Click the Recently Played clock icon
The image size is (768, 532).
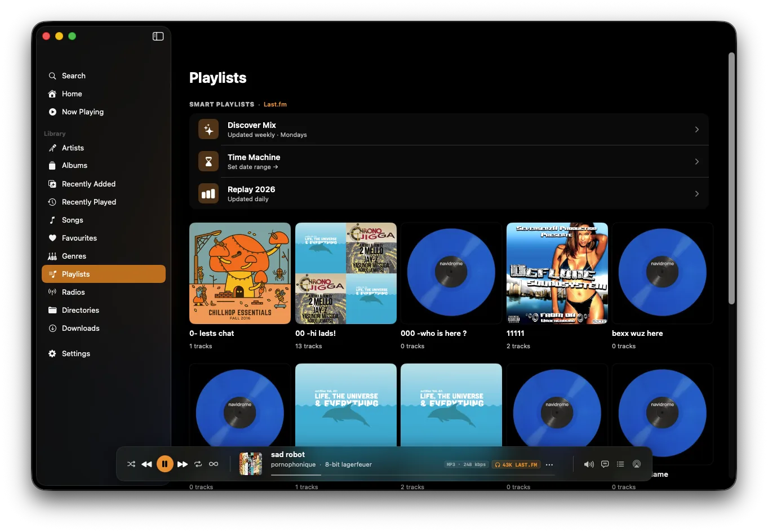pos(52,202)
